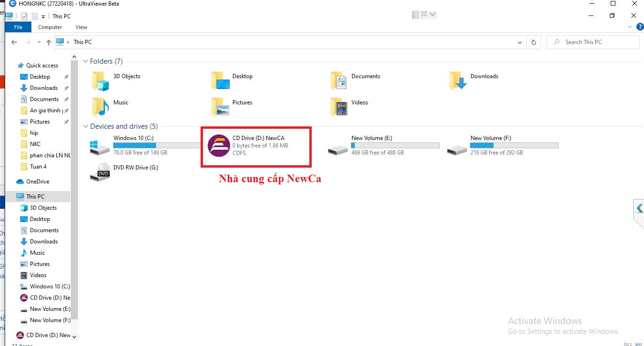Image resolution: width=644 pixels, height=346 pixels.
Task: Open the View ribbon tab
Action: (82, 27)
